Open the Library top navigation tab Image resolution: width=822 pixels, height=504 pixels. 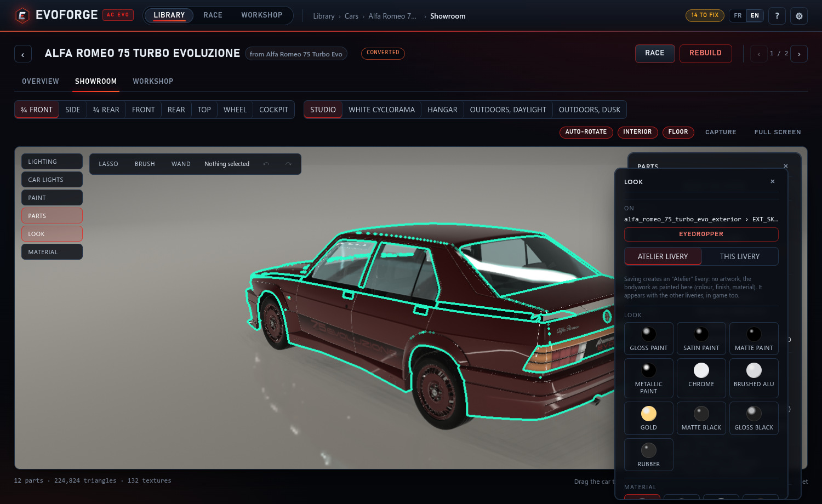pyautogui.click(x=169, y=15)
